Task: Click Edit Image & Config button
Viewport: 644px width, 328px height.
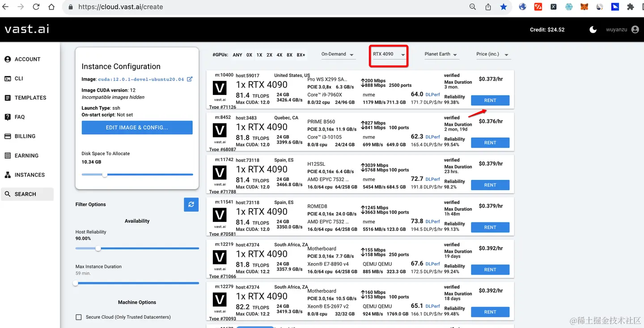Action: coord(137,128)
